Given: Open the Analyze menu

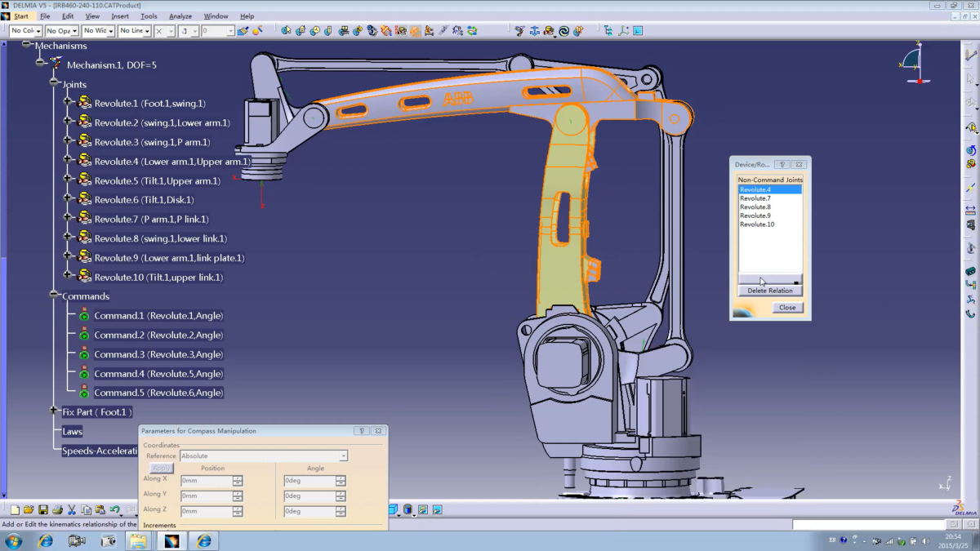Looking at the screenshot, I should [x=180, y=16].
